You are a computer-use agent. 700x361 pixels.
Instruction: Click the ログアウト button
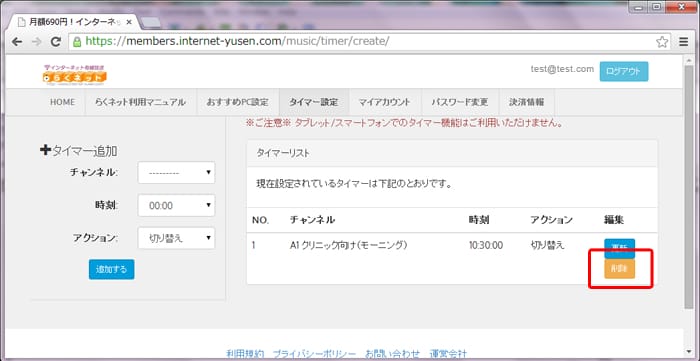tap(624, 71)
